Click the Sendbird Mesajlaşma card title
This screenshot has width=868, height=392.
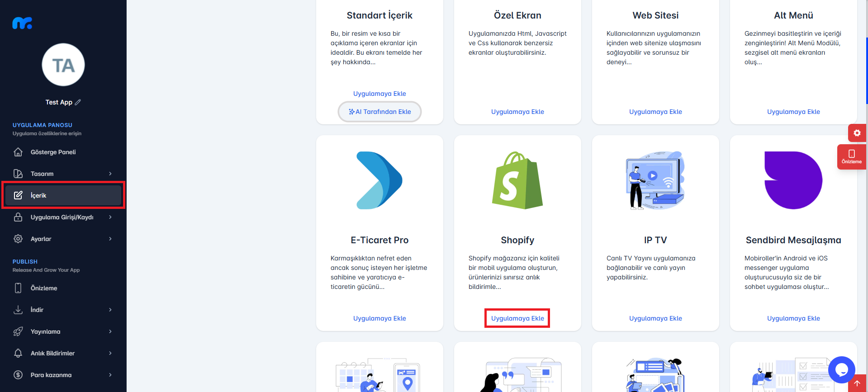[793, 240]
